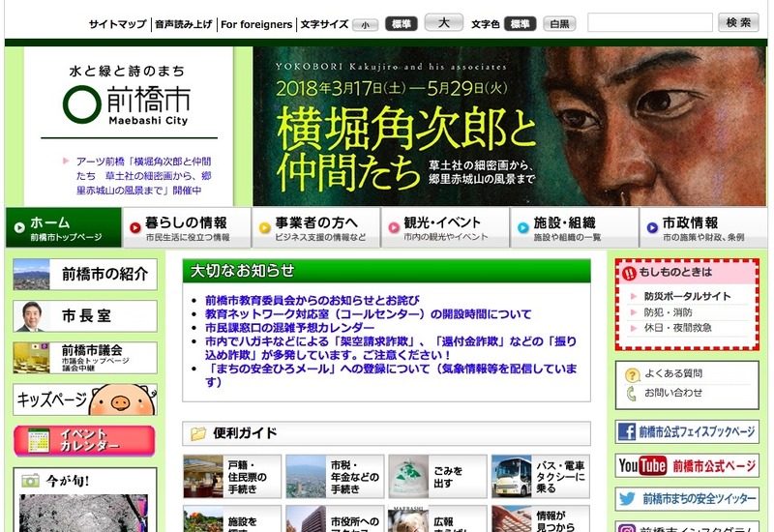Viewport: 774px width, 532px height.
Task: Open the 観光・イベント navigation tab
Action: [x=444, y=227]
